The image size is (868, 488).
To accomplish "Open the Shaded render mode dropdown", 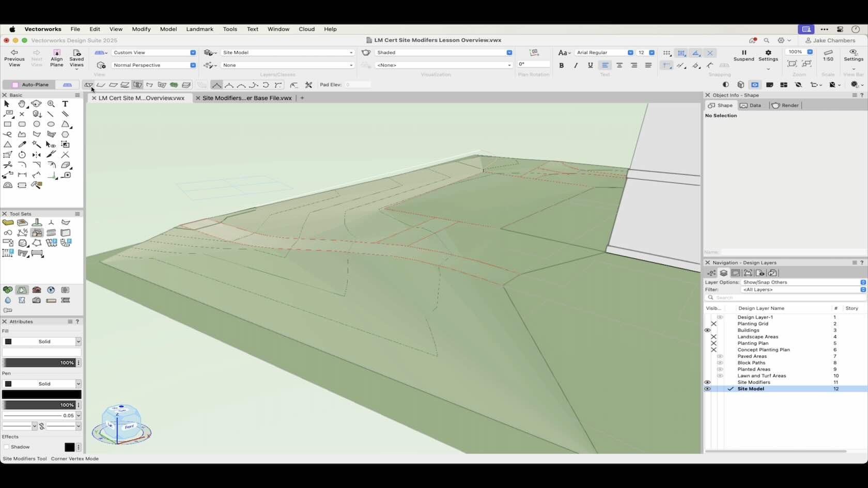I will [x=509, y=52].
